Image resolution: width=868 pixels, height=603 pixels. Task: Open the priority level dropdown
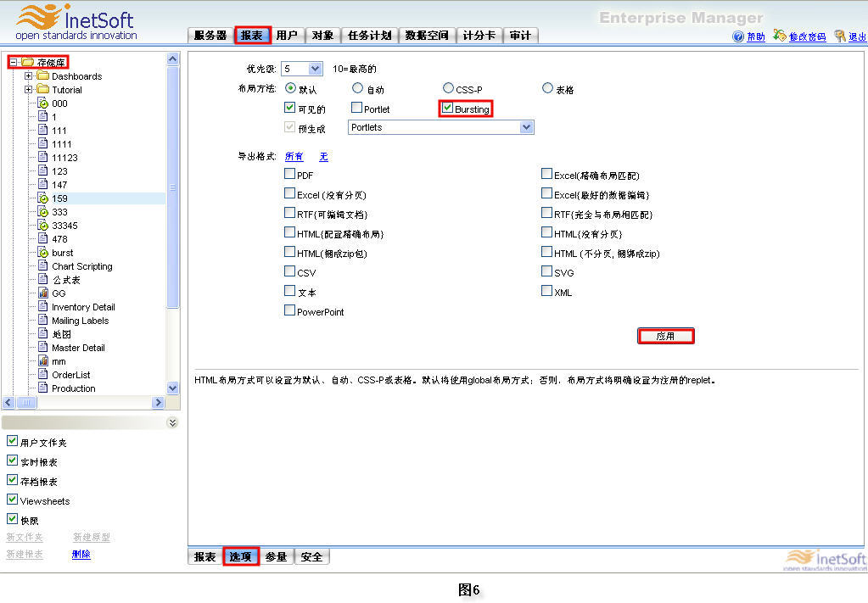point(315,69)
